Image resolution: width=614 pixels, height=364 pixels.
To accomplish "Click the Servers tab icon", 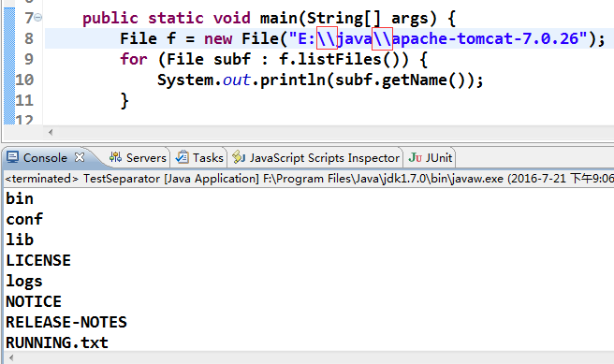I will click(115, 157).
